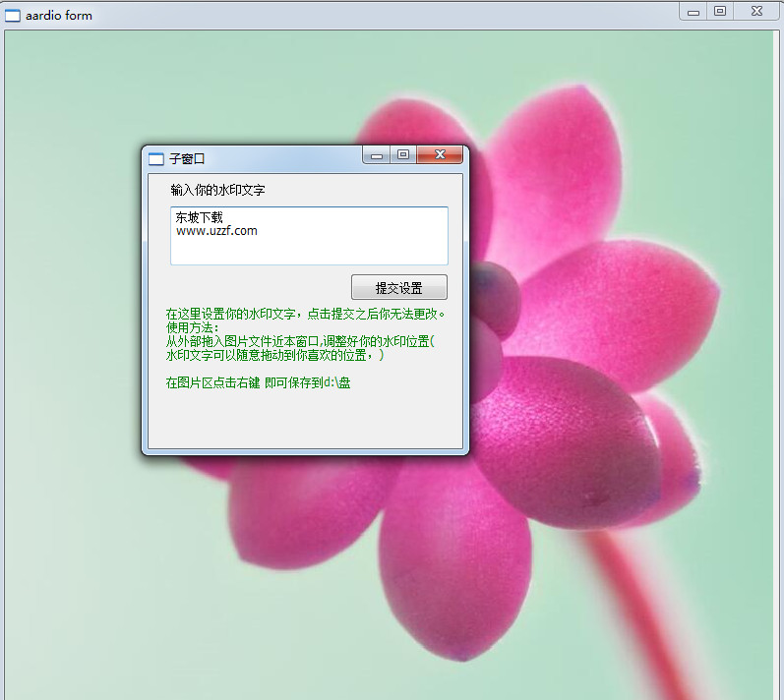Click the www.uzzf.com text line
784x700 pixels.
[x=216, y=231]
